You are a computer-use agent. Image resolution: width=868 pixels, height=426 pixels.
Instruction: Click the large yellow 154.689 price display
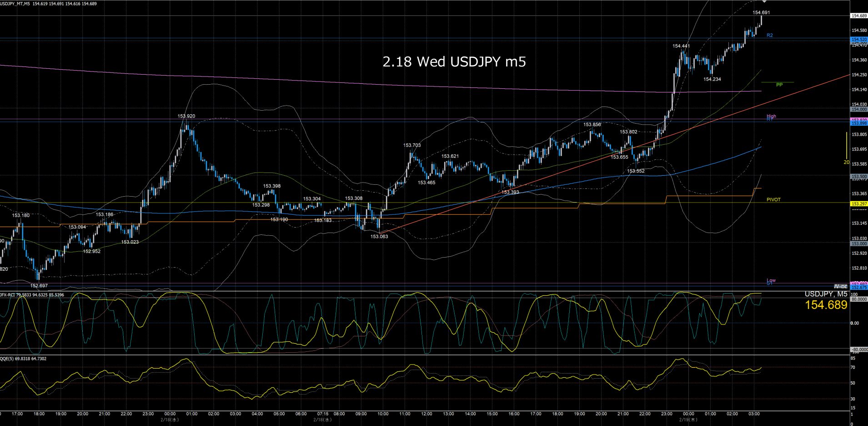click(826, 305)
